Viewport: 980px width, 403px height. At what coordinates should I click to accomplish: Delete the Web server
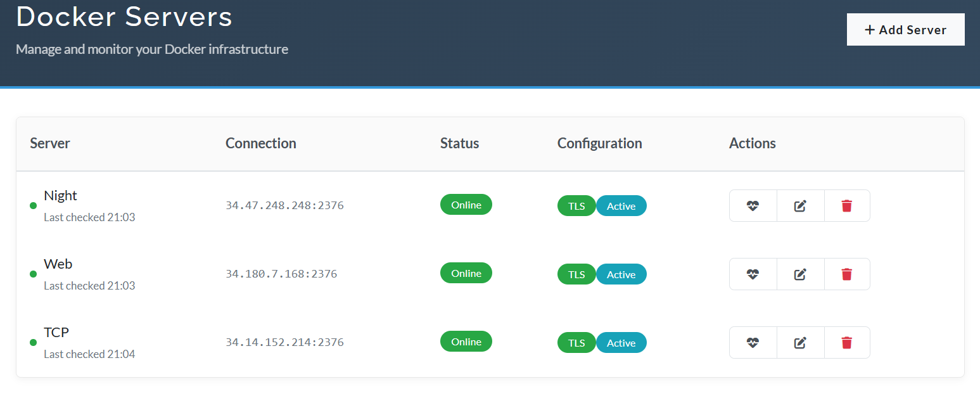pyautogui.click(x=846, y=274)
